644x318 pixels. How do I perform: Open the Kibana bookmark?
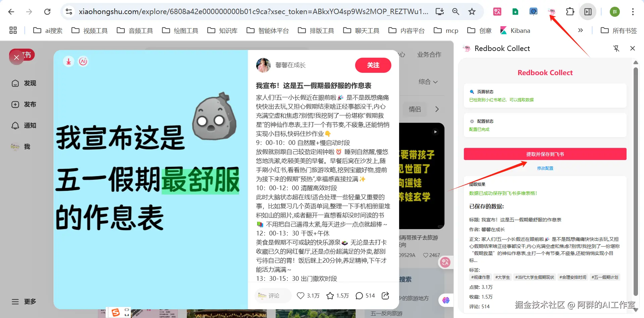515,31
